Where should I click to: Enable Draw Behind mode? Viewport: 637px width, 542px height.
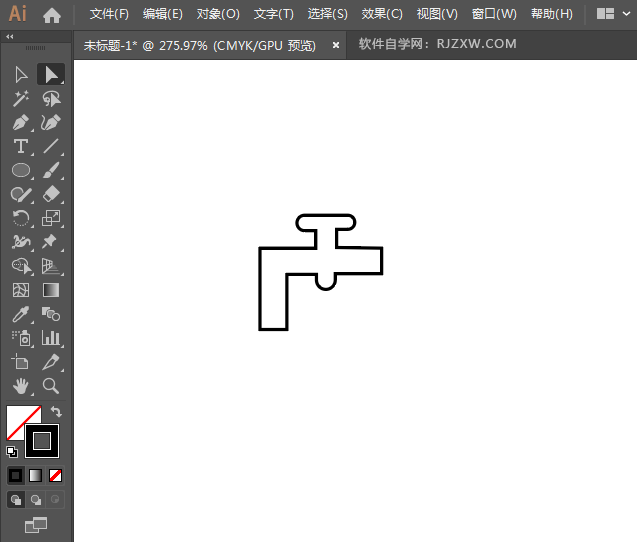click(x=36, y=499)
